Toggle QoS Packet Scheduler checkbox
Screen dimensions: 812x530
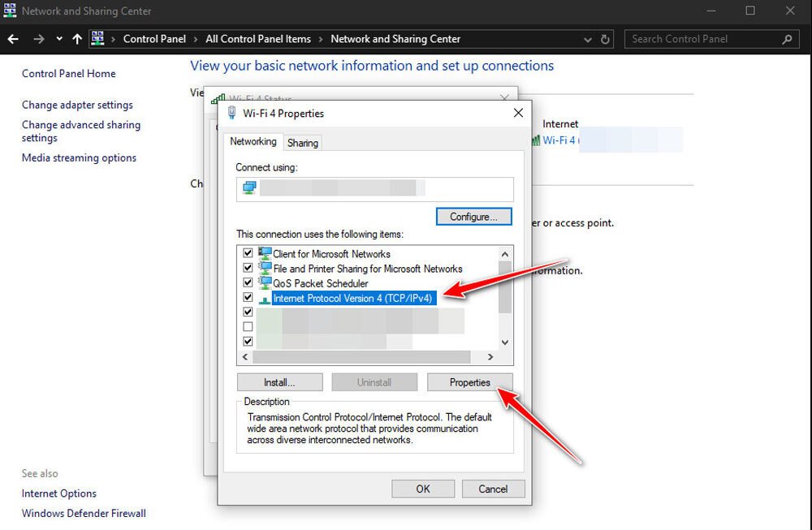click(248, 282)
